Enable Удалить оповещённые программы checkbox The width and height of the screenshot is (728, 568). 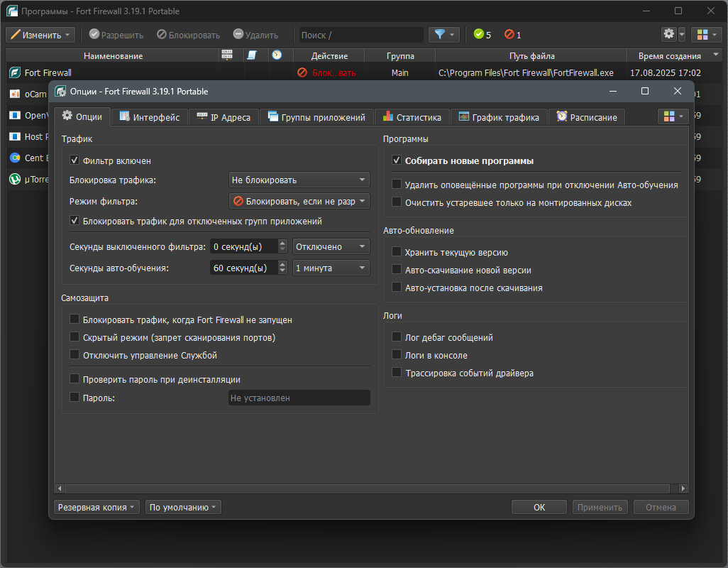(x=397, y=185)
